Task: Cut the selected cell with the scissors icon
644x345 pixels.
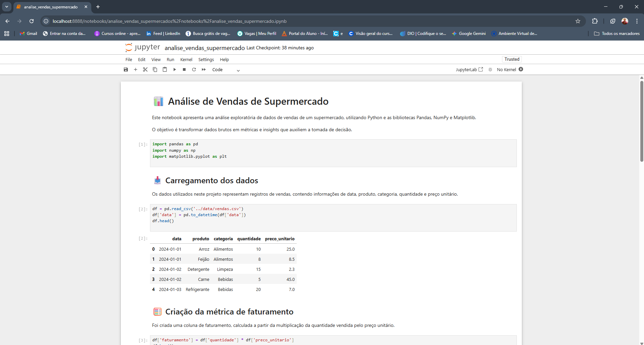Action: click(145, 69)
